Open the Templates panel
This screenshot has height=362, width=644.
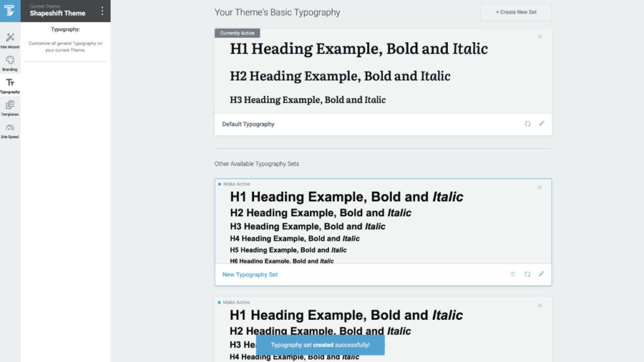click(9, 107)
